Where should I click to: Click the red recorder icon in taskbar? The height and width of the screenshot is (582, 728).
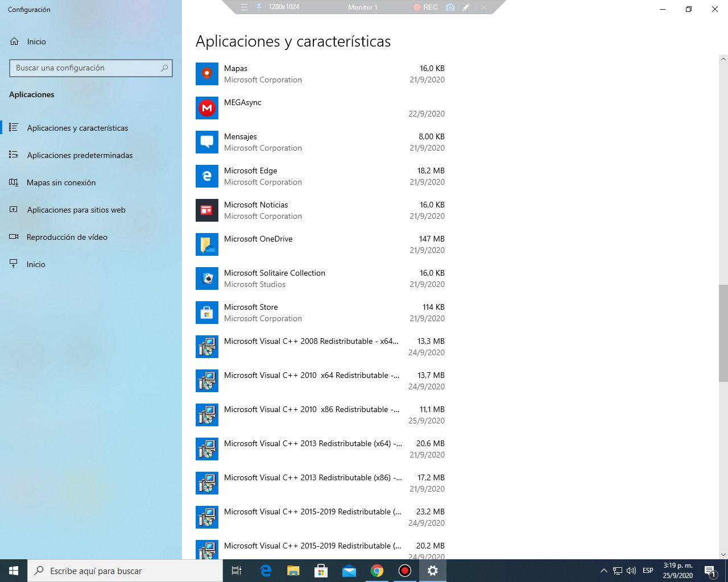pyautogui.click(x=404, y=571)
